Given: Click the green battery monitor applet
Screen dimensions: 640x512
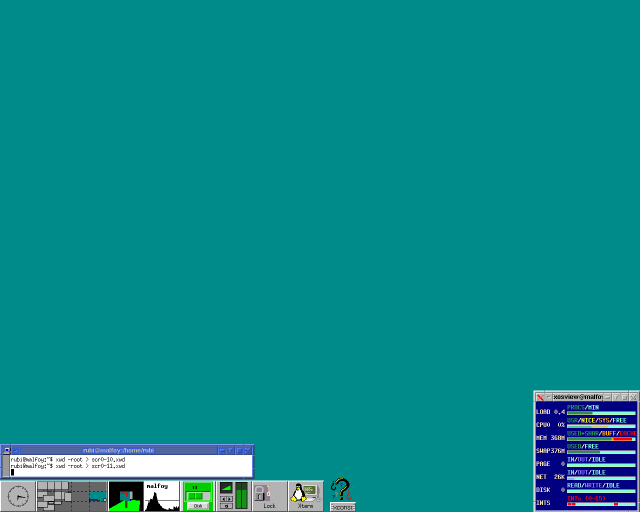Looking at the screenshot, I should tap(198, 496).
